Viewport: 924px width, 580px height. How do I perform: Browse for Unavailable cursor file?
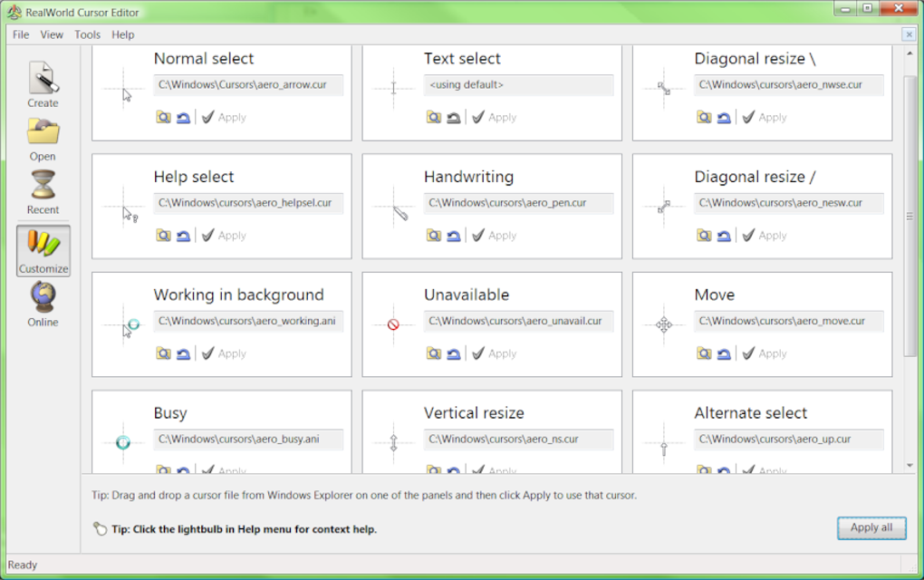tap(434, 353)
